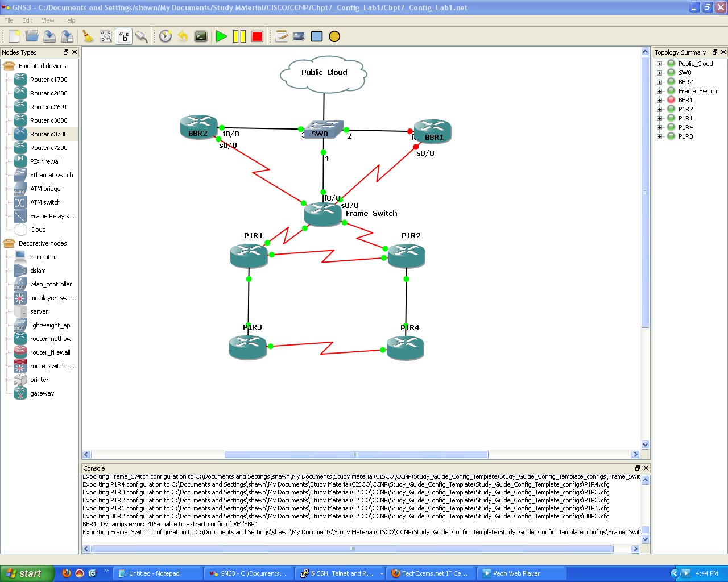Click the broom Clear topology icon
The height and width of the screenshot is (582, 728).
click(88, 36)
